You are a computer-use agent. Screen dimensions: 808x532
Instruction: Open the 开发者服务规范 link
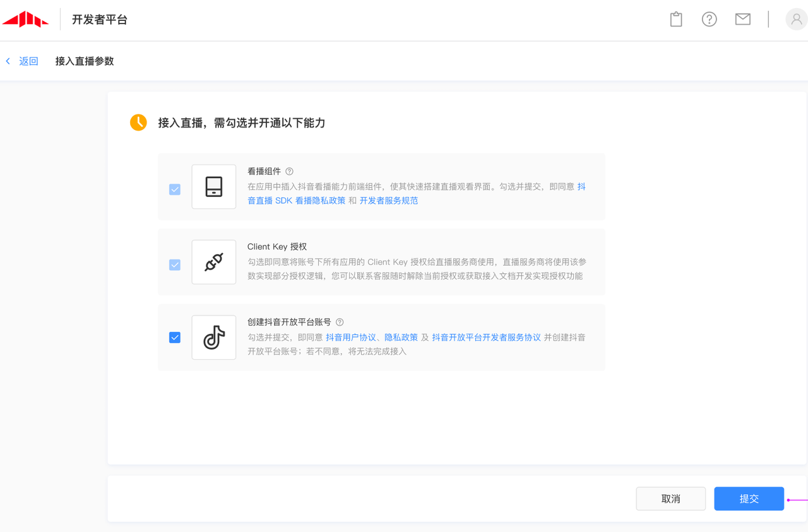point(389,201)
